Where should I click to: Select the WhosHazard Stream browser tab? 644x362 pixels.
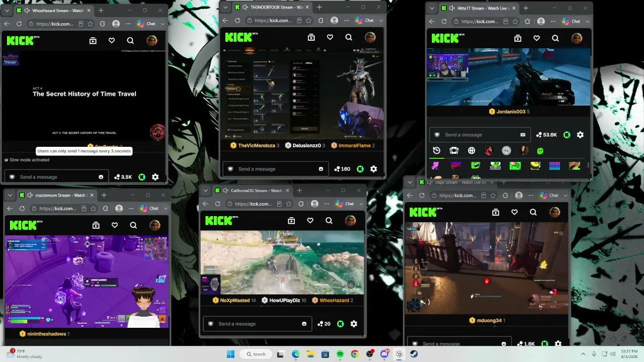[x=53, y=11]
